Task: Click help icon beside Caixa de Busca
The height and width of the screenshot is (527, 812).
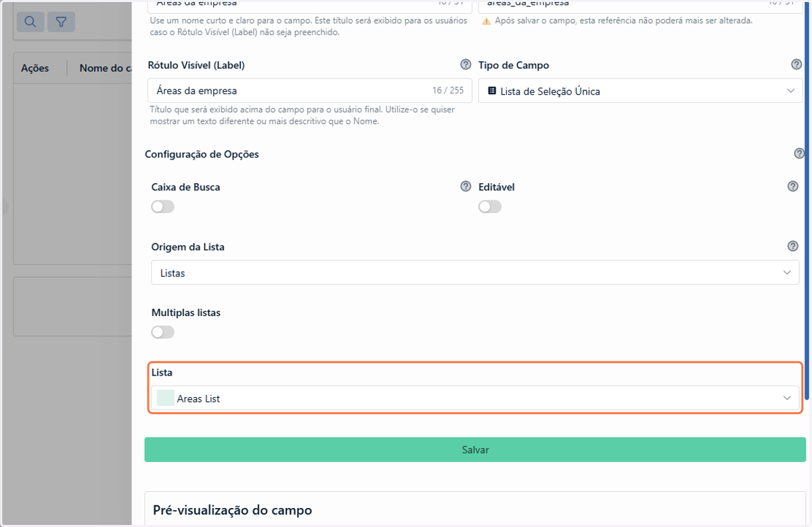Action: 466,187
